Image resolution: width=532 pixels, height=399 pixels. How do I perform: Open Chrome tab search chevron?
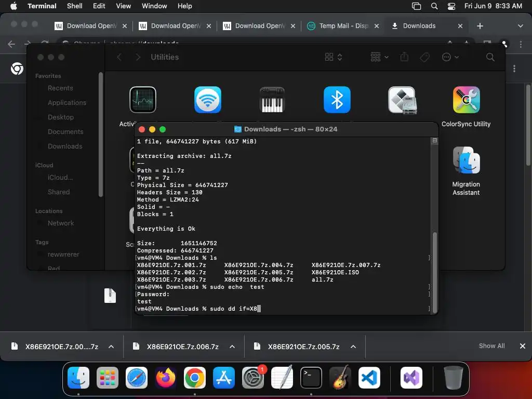point(521,26)
